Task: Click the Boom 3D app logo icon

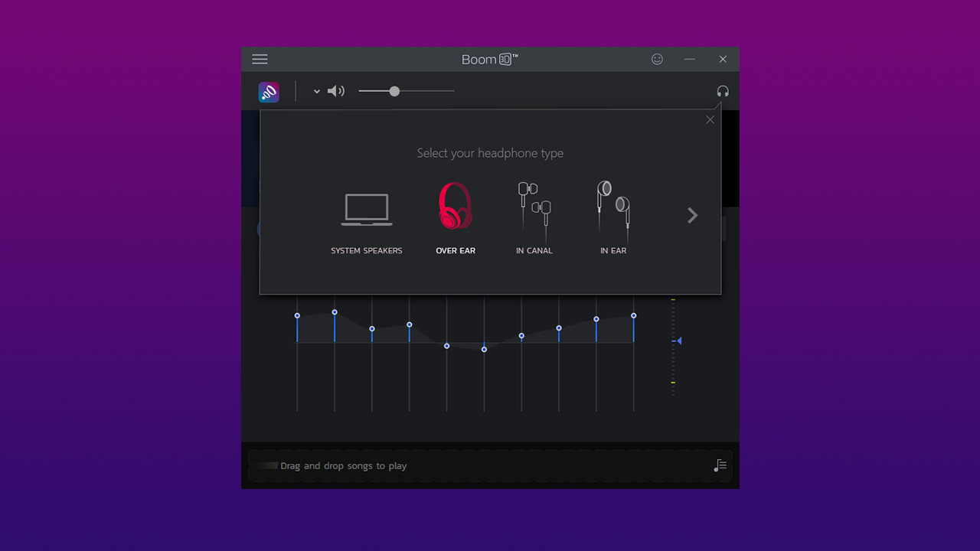Action: coord(269,92)
